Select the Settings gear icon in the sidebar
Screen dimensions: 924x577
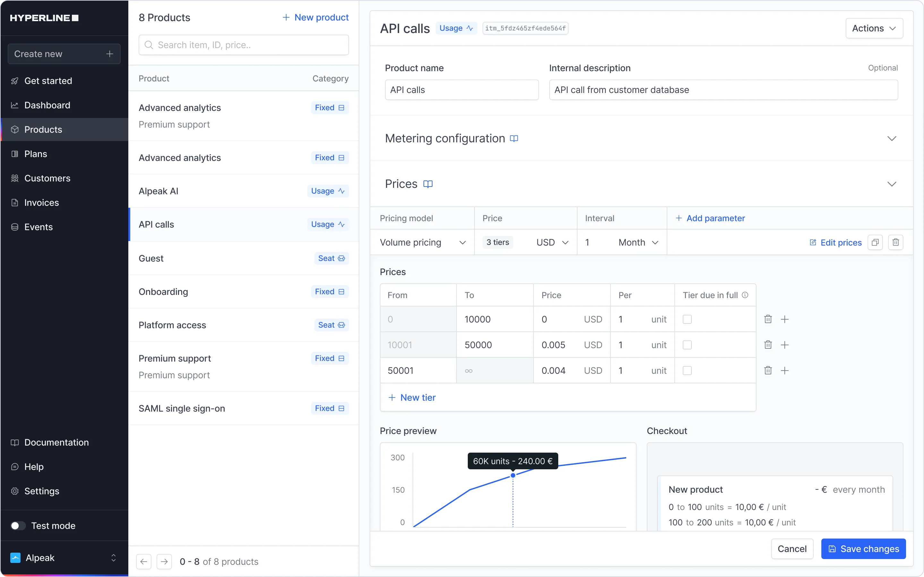(15, 491)
